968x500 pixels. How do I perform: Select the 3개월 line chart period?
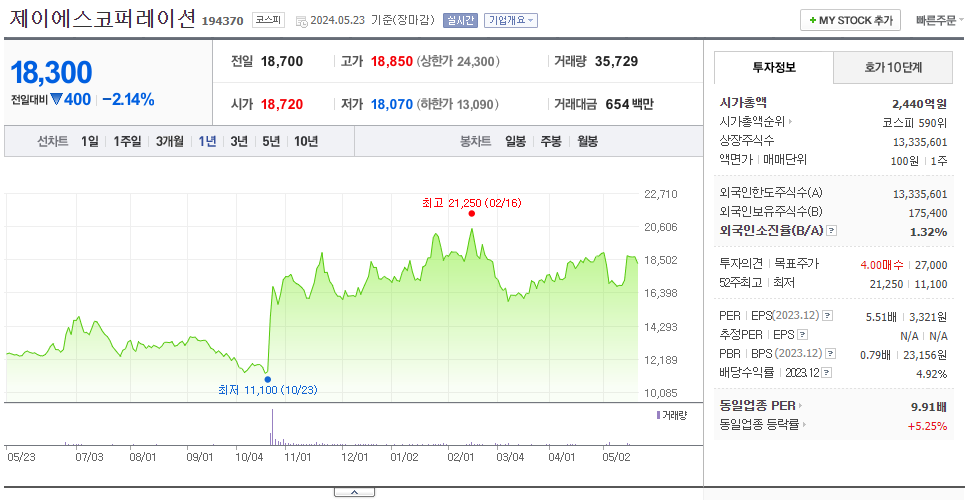(x=170, y=141)
